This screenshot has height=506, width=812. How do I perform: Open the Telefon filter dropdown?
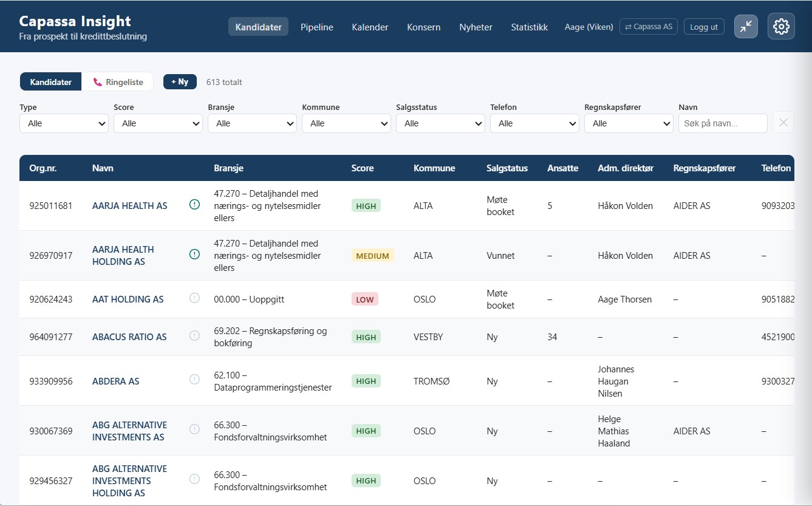tap(534, 123)
